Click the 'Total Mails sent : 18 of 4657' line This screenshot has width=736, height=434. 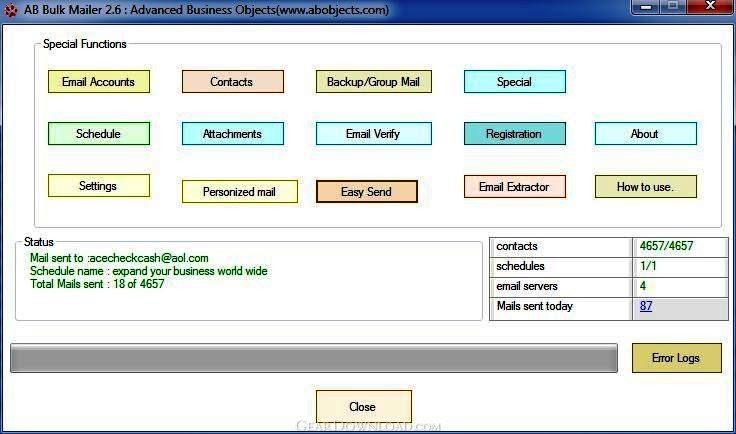tap(97, 284)
